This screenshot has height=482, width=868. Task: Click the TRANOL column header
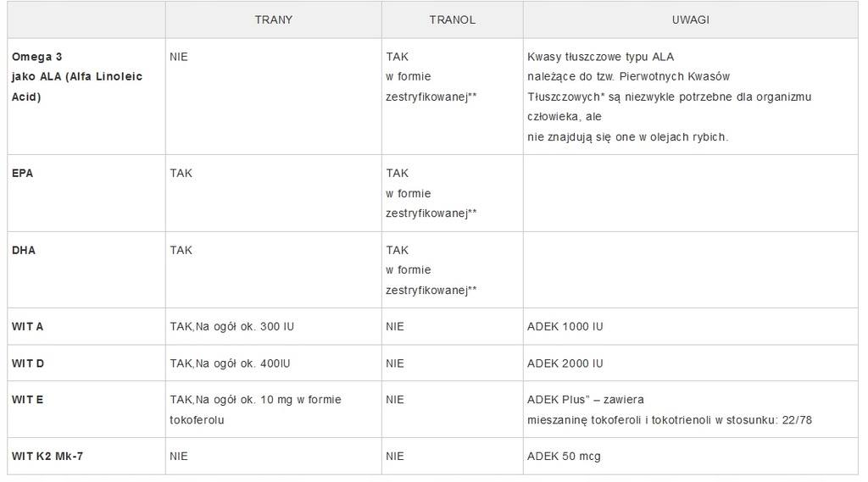[x=453, y=20]
